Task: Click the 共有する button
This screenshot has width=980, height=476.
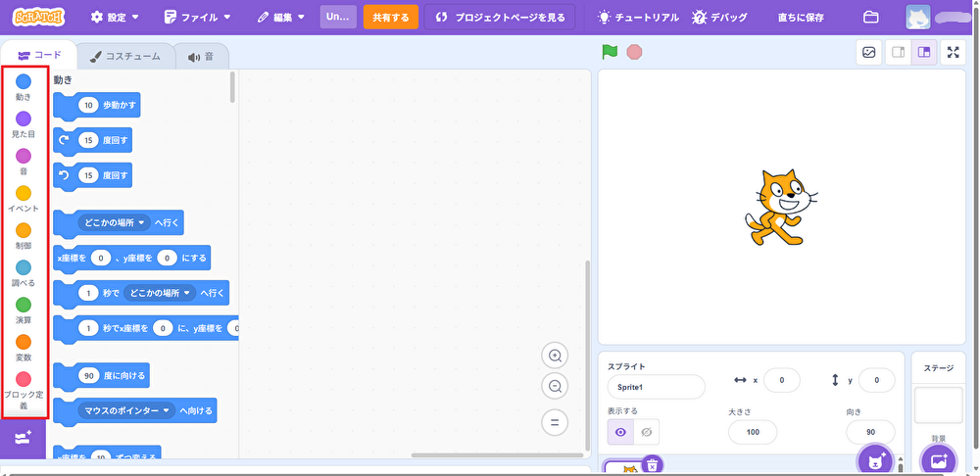Action: tap(391, 18)
